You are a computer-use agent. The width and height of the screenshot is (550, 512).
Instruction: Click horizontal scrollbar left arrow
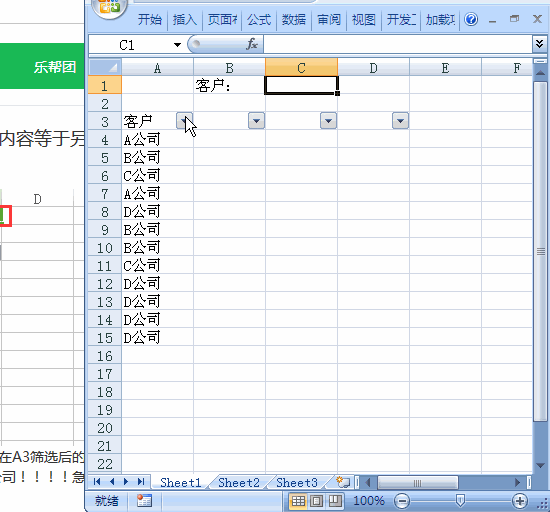(368, 483)
